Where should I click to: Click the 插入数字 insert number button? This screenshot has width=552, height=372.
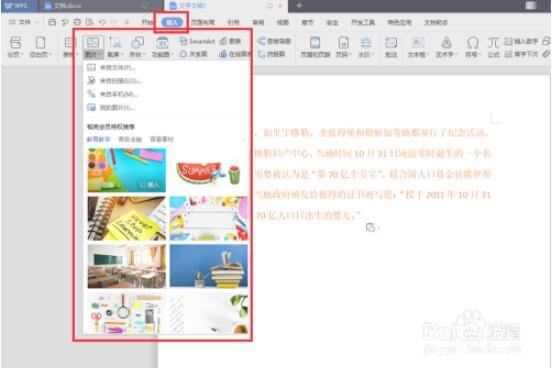tap(521, 41)
